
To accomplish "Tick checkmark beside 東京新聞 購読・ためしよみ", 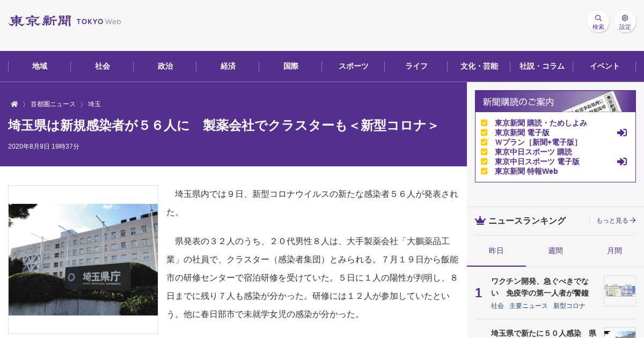I will [484, 123].
